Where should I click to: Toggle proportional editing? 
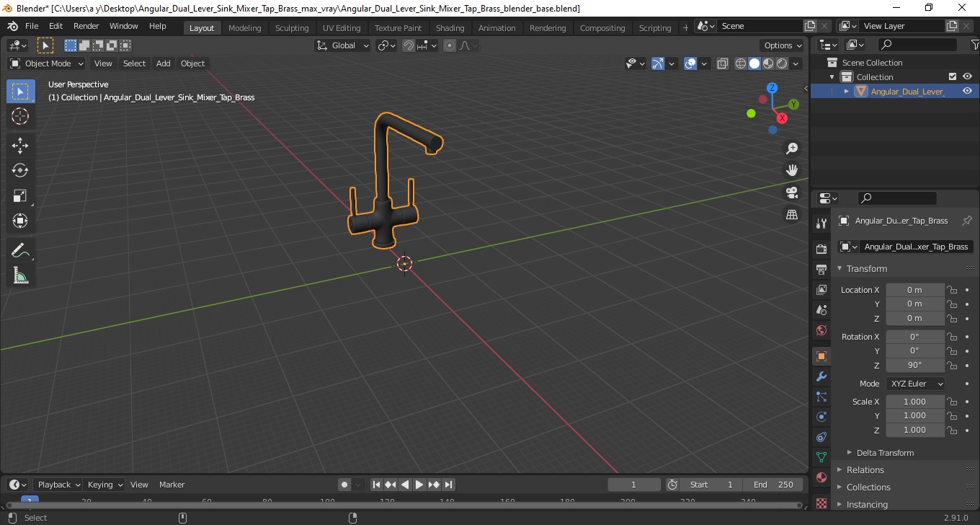[x=450, y=45]
